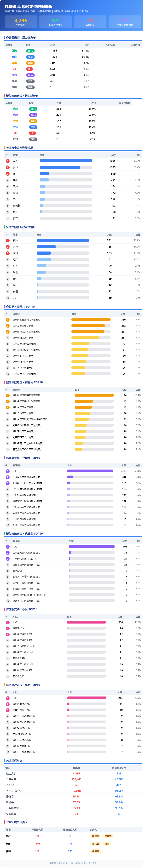
Task: Click rank 1 badge beside 福州 in 各城市安装作弊器情况
Action: 7,161
